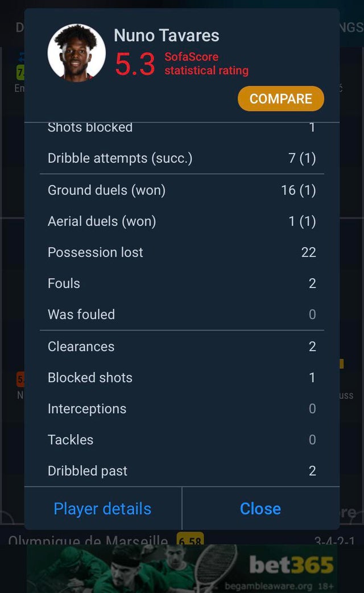Screen dimensions: 364x593
Task: Tap the Olympique de Marseille team rating badge
Action: point(190,539)
